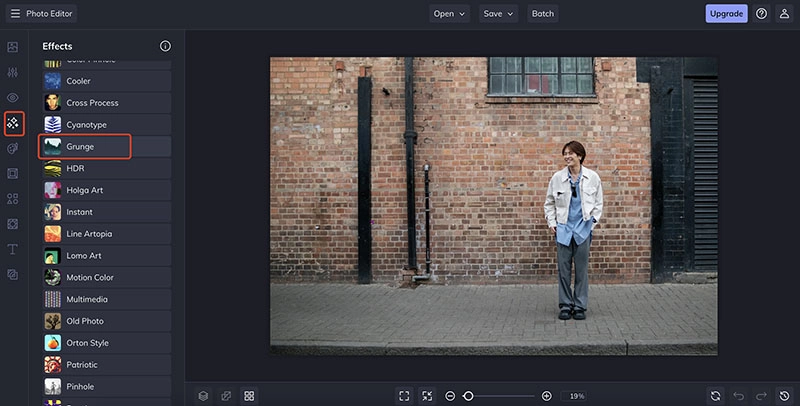
Task: Open the Edit adjustments sliders panel
Action: point(13,73)
